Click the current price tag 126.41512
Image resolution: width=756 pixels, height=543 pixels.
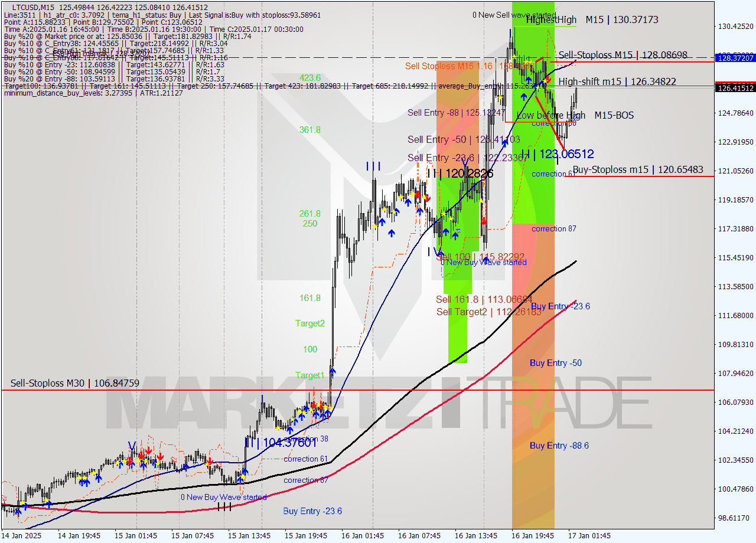[735, 88]
